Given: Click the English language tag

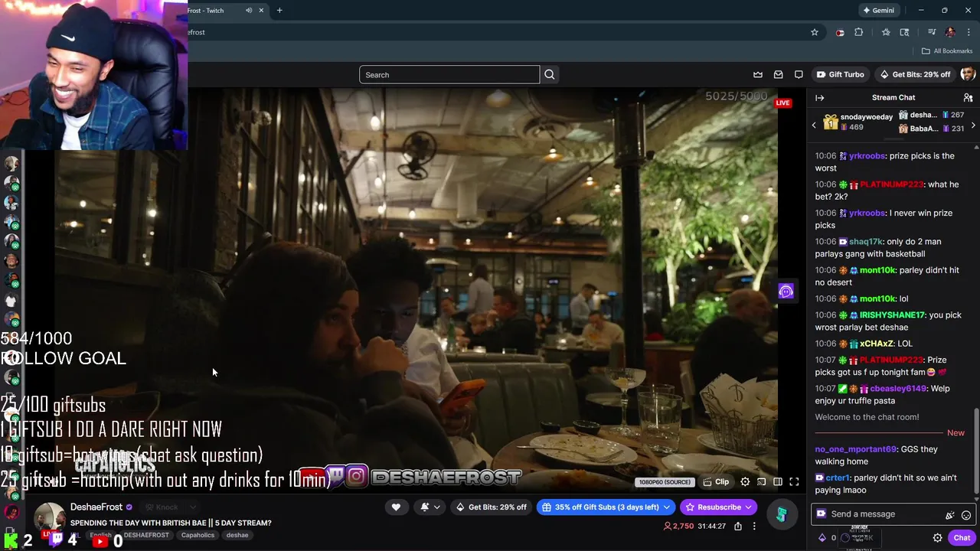Looking at the screenshot, I should click(x=100, y=536).
